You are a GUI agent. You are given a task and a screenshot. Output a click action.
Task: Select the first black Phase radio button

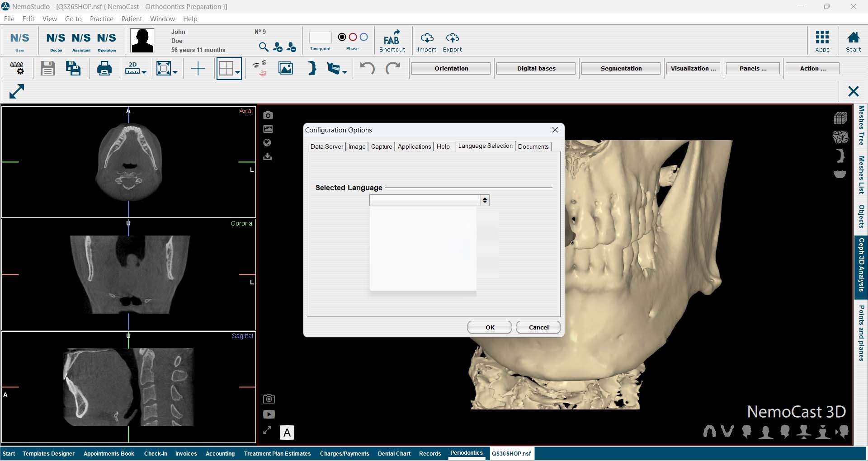point(342,37)
